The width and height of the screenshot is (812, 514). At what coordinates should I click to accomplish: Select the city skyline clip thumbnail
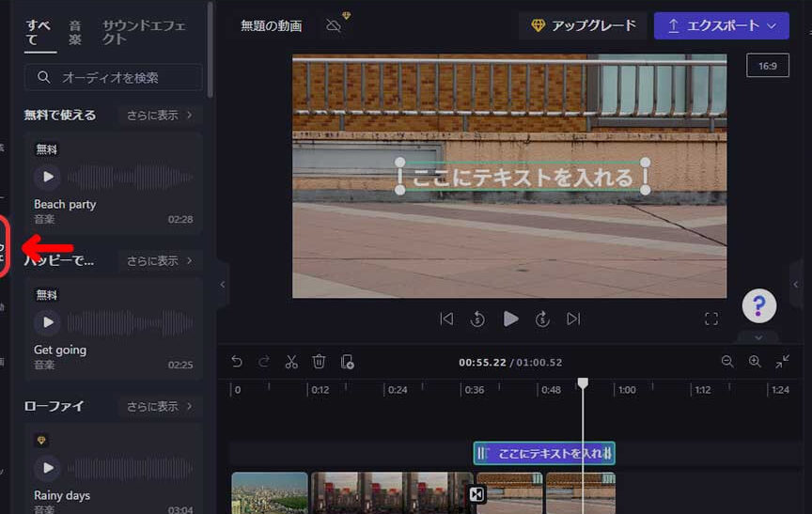pos(270,492)
